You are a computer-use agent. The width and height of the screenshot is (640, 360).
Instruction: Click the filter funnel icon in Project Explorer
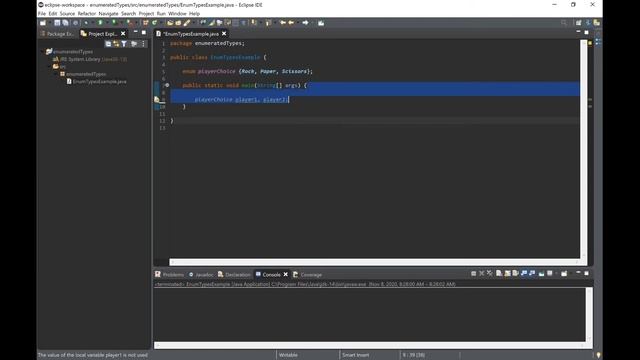(124, 44)
